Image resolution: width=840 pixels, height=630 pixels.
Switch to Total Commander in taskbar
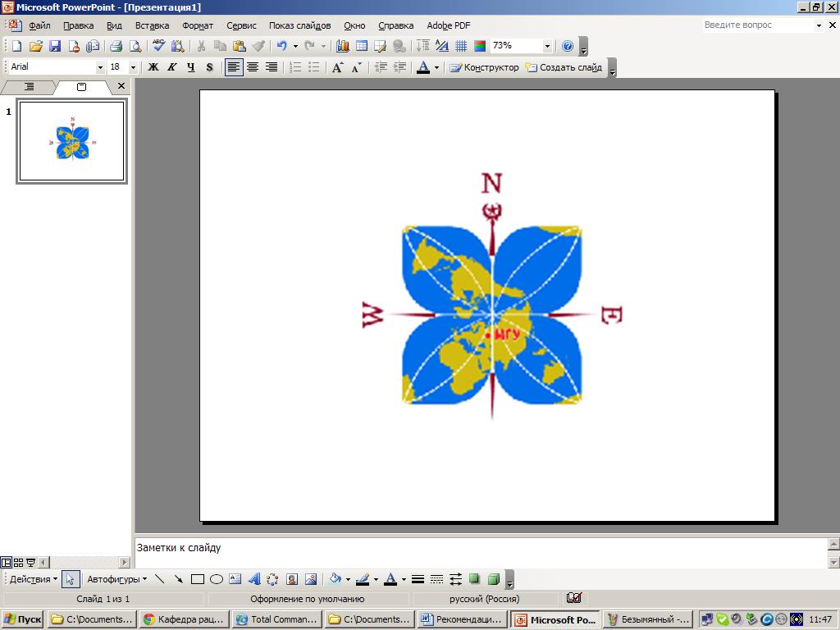pyautogui.click(x=277, y=619)
